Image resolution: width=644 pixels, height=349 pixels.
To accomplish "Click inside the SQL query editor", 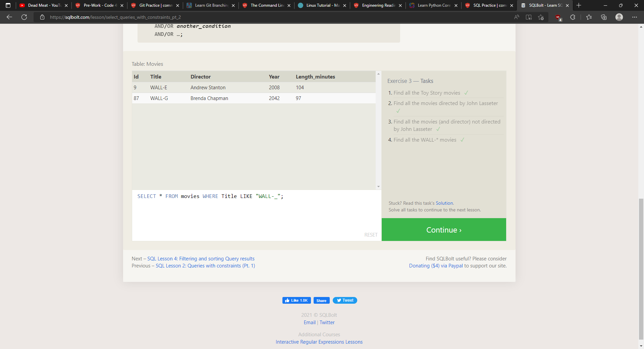I will point(257,215).
